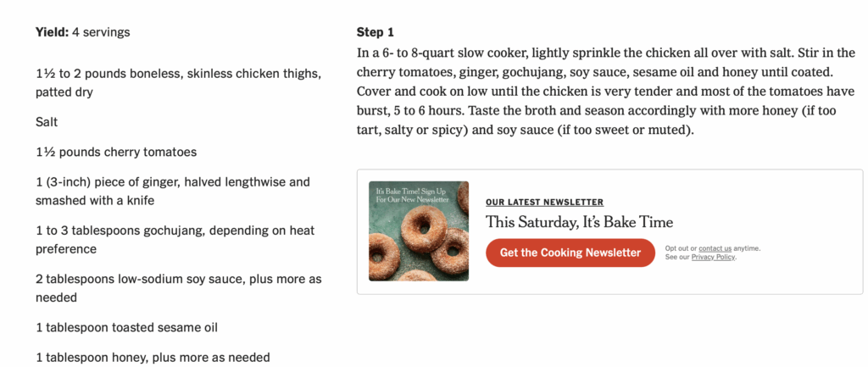Open the Our Latest Newsletter heading link
Viewport: 868px width, 367px height.
pyautogui.click(x=544, y=203)
